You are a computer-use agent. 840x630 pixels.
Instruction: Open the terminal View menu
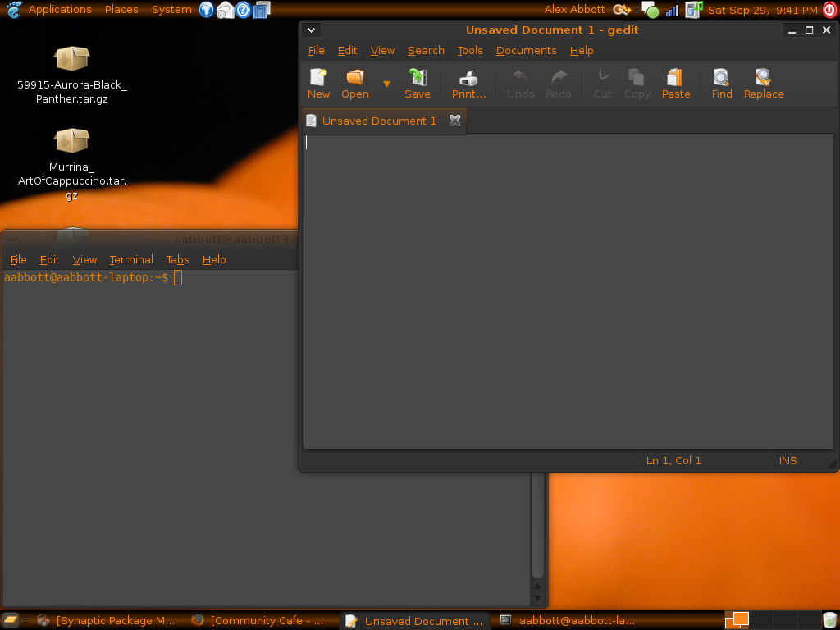click(x=84, y=260)
